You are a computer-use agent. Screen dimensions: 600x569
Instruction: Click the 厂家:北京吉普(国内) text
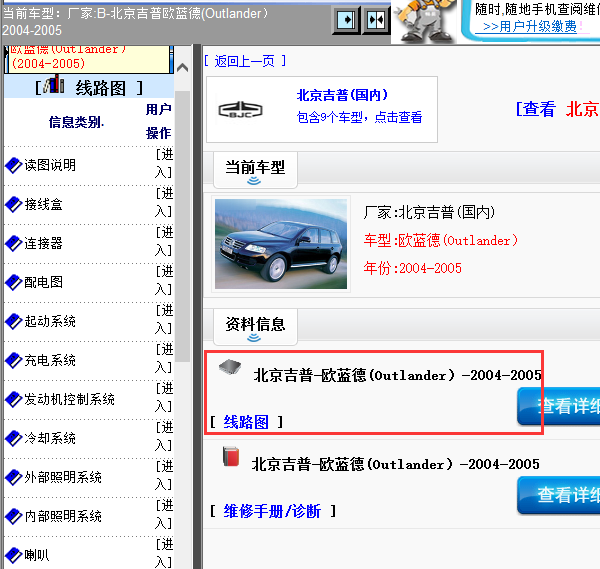[429, 212]
